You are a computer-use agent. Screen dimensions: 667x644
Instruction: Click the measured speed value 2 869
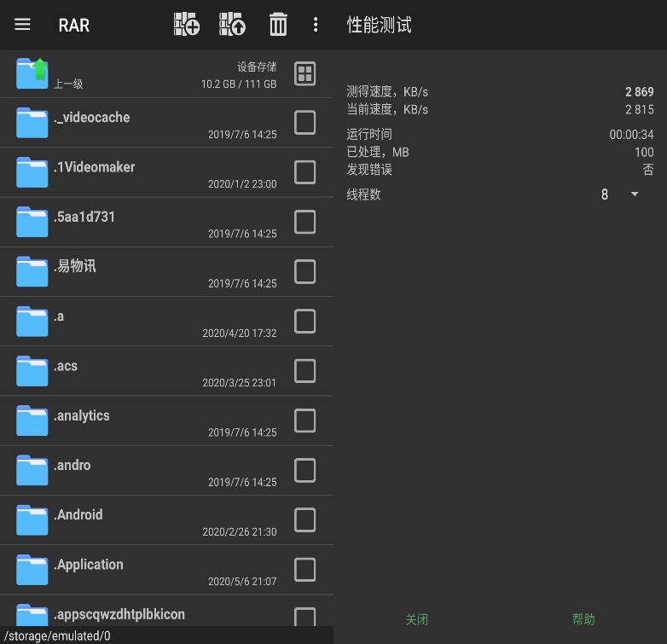(640, 92)
